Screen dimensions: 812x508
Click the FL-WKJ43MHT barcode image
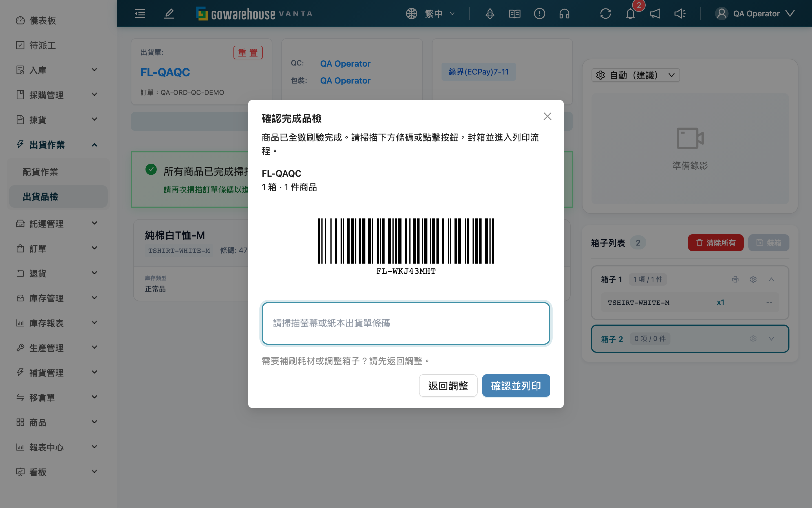[x=406, y=246]
